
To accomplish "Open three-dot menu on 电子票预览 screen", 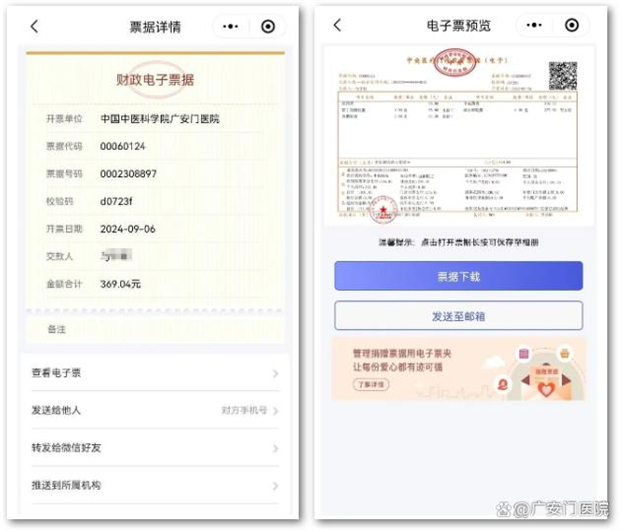I will pyautogui.click(x=534, y=25).
